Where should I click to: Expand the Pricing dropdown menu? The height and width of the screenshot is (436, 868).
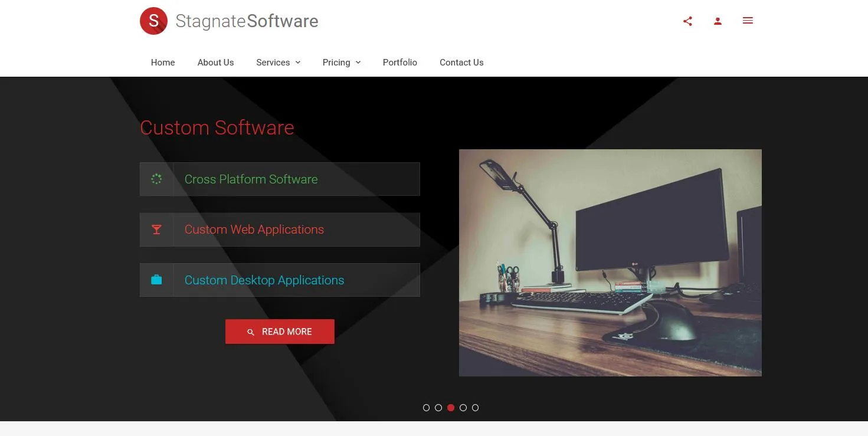(342, 63)
